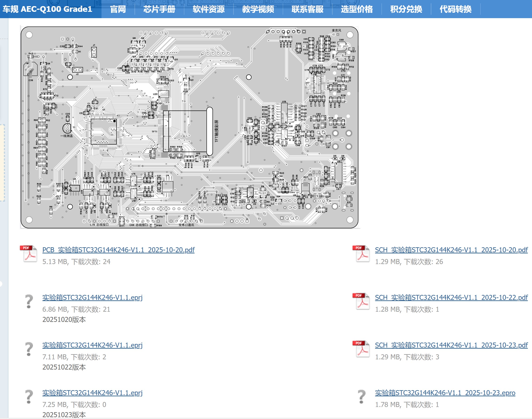Open the 选型价格 page
Viewport: 532px width, 419px height.
click(x=357, y=9)
